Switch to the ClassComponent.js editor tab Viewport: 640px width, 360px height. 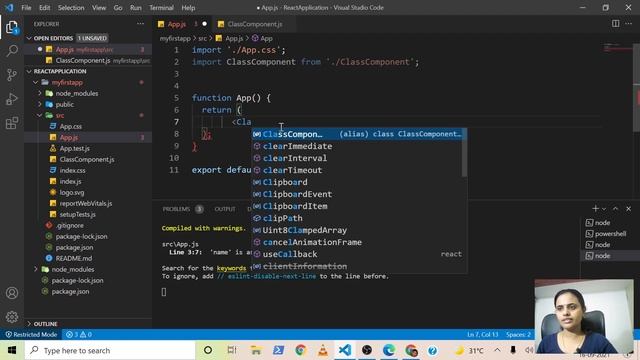254,24
